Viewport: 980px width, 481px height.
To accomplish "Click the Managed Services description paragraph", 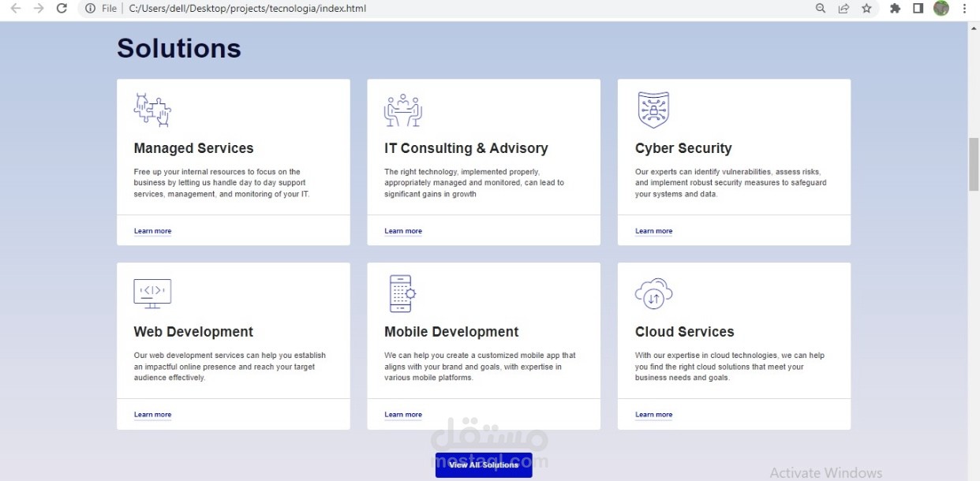I will 222,183.
